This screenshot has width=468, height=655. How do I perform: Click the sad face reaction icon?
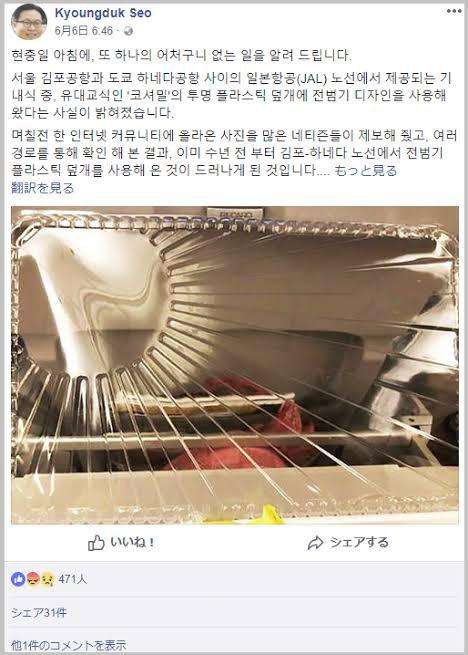pos(47,579)
